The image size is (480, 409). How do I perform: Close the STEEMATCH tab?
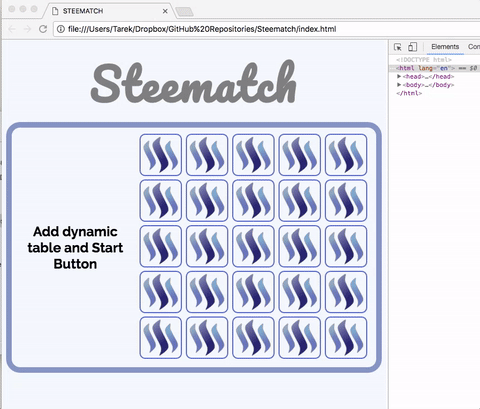click(165, 11)
